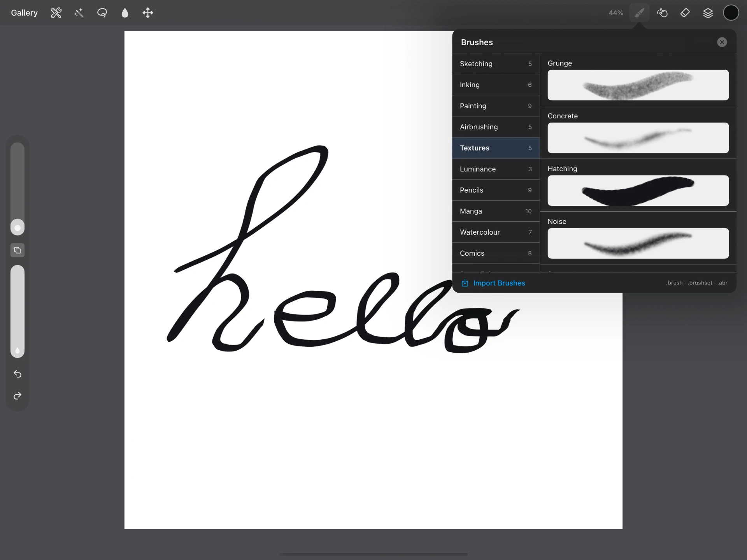Select the Eraser tool

coord(685,13)
